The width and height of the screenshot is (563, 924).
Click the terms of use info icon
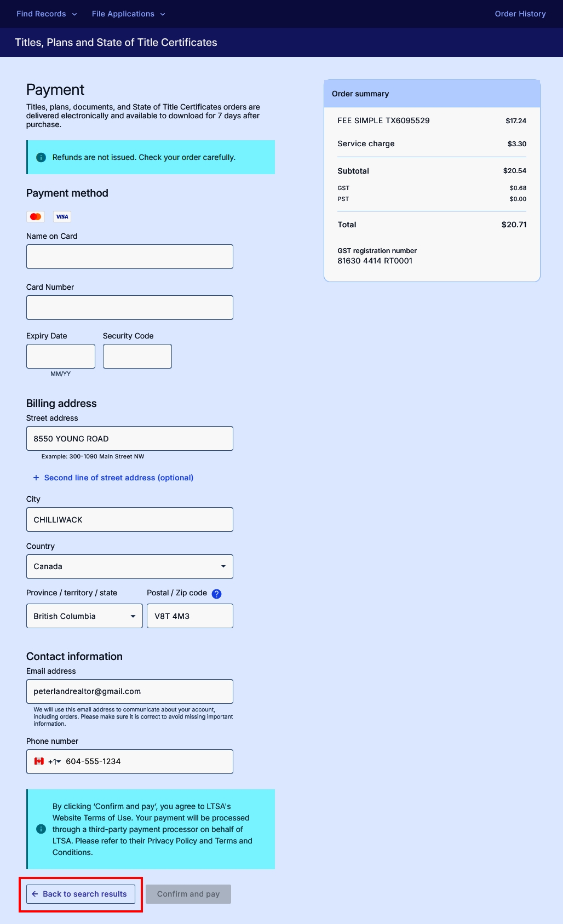click(x=41, y=829)
